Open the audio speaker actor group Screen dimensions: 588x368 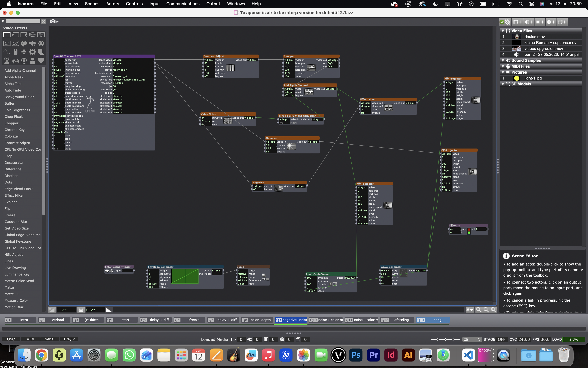tap(32, 43)
